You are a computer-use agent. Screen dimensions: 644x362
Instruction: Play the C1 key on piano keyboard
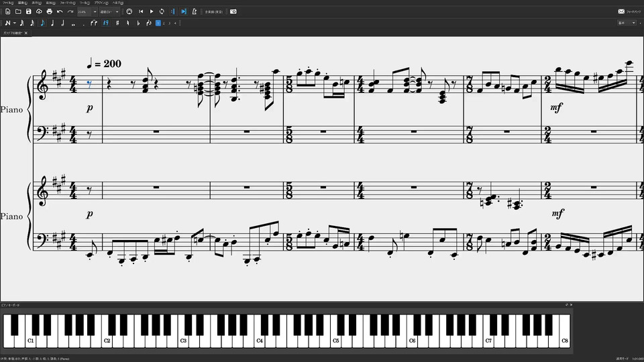tap(30, 341)
